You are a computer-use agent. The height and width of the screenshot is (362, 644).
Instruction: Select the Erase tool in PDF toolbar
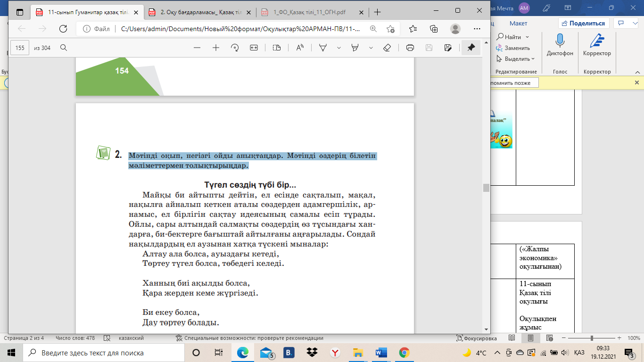(387, 48)
